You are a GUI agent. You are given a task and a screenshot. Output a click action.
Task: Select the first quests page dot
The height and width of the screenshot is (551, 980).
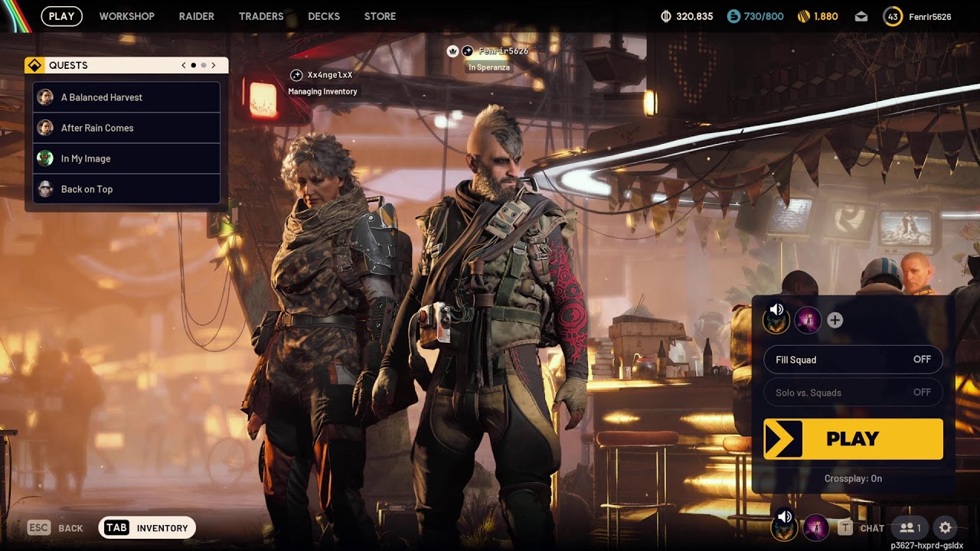tap(193, 65)
